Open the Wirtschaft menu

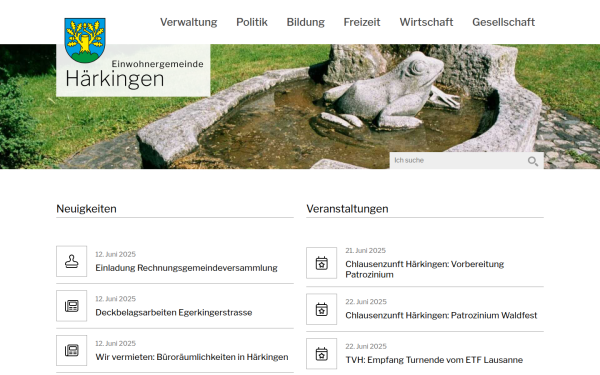coord(426,22)
